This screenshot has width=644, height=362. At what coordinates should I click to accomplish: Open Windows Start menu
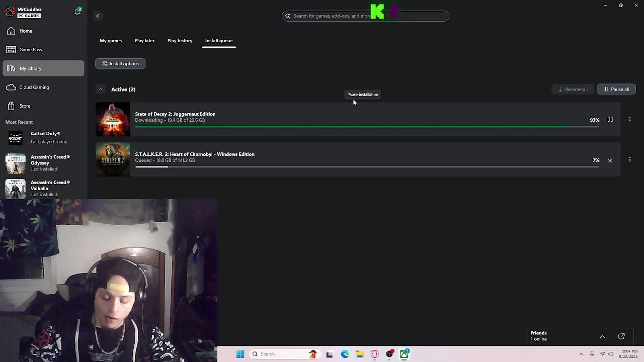[x=240, y=354]
